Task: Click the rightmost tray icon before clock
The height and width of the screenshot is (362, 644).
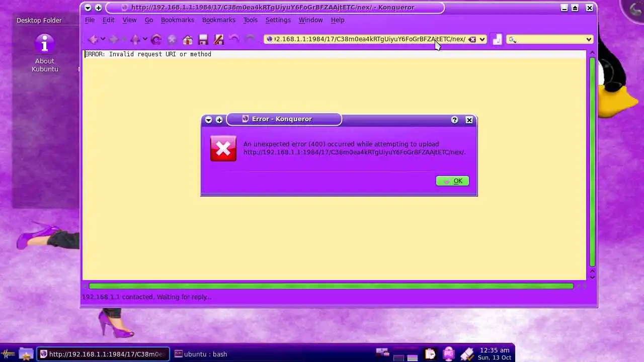Action: click(466, 354)
